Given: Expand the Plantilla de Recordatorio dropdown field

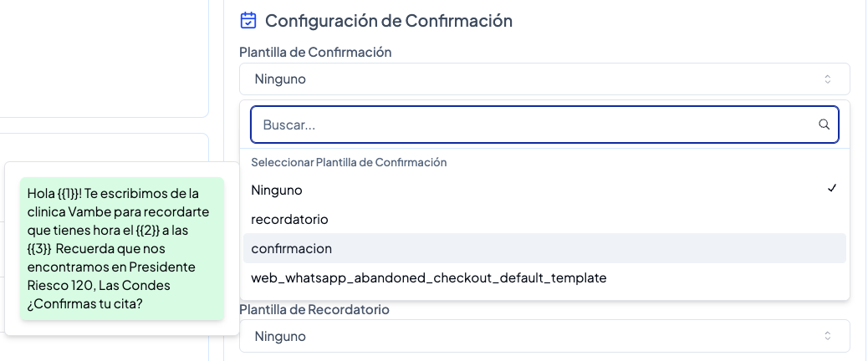Looking at the screenshot, I should (544, 336).
